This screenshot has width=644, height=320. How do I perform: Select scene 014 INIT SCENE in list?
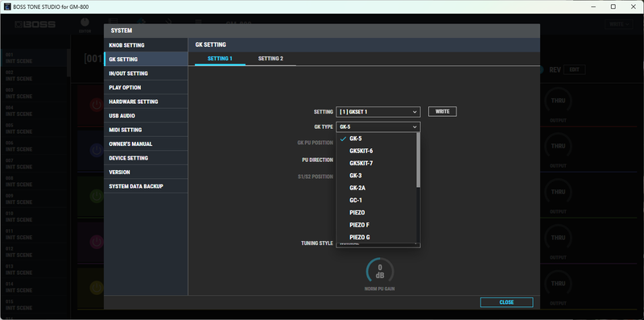[x=34, y=288]
